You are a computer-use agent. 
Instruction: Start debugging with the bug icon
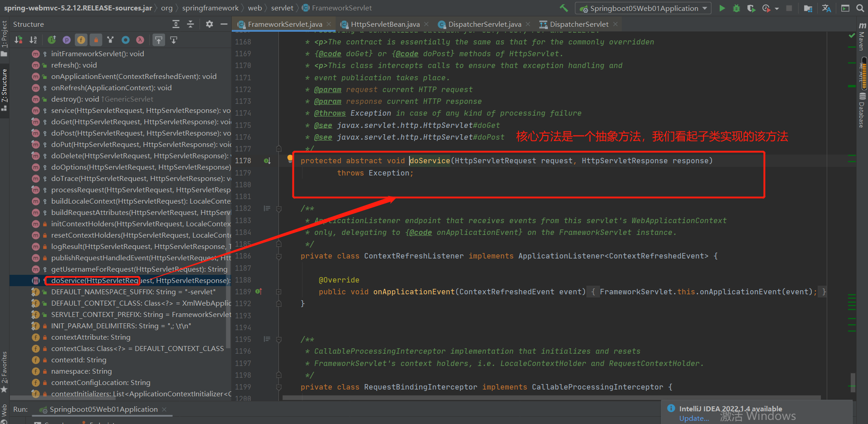[x=736, y=8]
